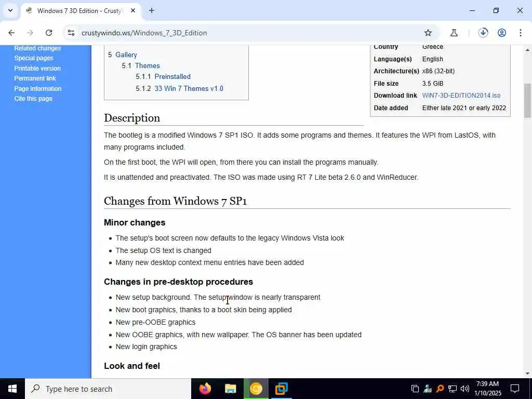Open the notification center icon
This screenshot has height=399, width=532.
(x=515, y=389)
